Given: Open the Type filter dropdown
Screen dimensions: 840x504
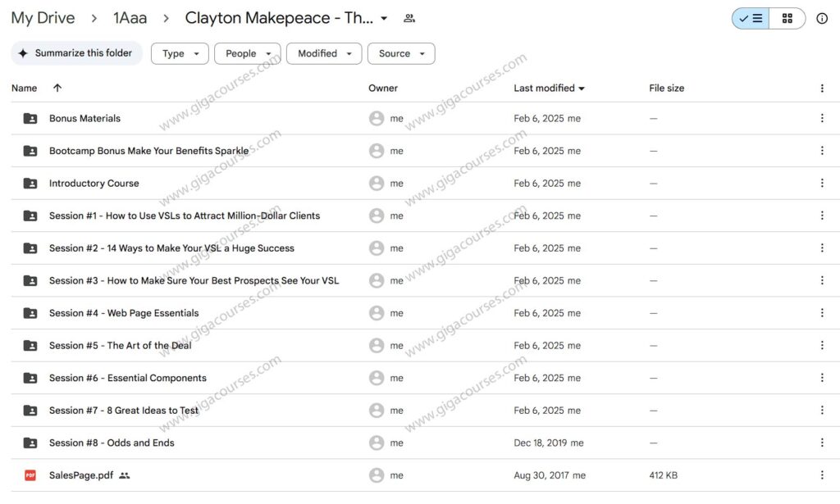Looking at the screenshot, I should [x=179, y=52].
